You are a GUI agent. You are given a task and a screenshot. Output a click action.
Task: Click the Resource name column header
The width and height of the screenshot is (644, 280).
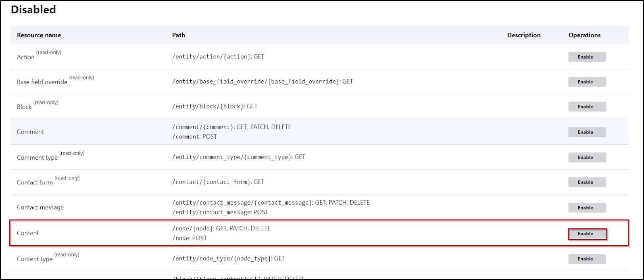tap(39, 35)
